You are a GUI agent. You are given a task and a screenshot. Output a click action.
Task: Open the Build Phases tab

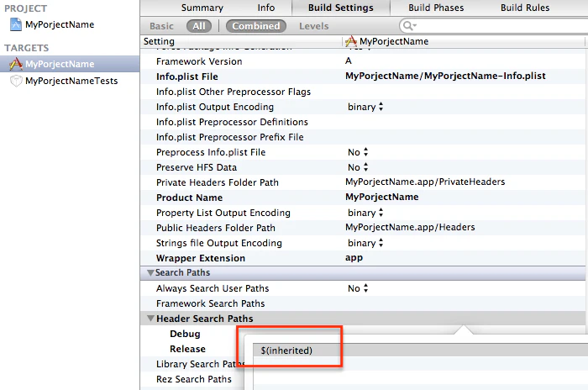pos(436,8)
